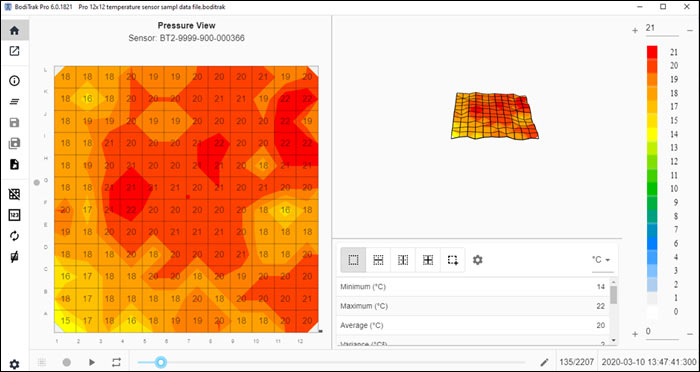Open the °C units dropdown
The image size is (700, 372).
pos(602,260)
